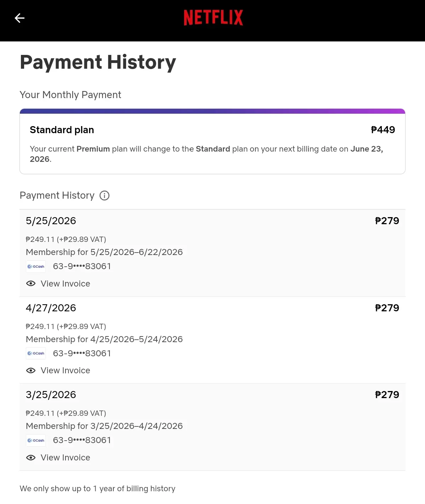Screen dimensions: 425x504
Task: Click the eye icon for the 3/25/2026 invoice
Action: click(31, 458)
